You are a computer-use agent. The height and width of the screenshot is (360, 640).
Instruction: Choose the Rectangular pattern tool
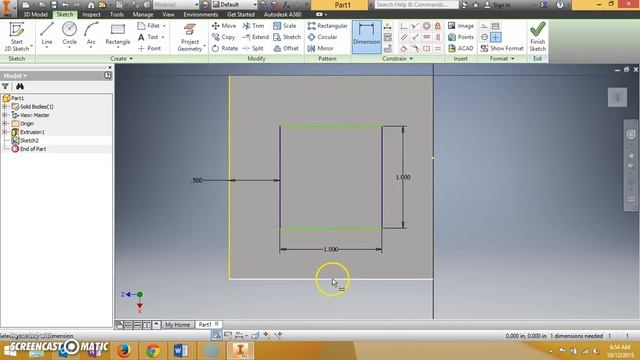coord(327,26)
